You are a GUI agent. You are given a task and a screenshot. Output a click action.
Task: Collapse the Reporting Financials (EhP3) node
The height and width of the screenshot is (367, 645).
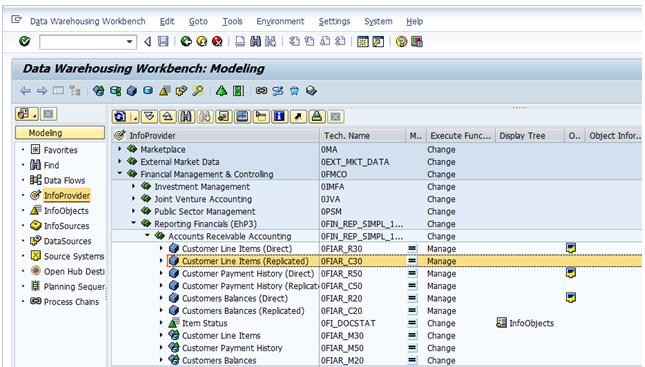(133, 223)
